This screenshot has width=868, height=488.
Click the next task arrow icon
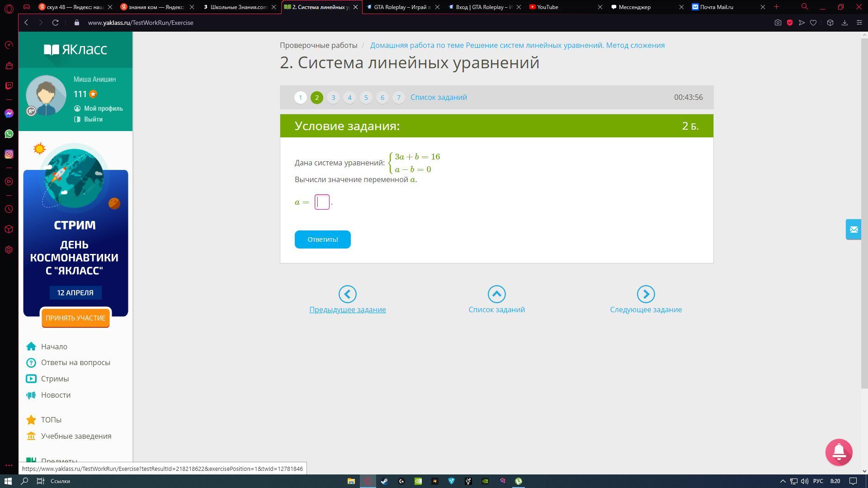[646, 294]
